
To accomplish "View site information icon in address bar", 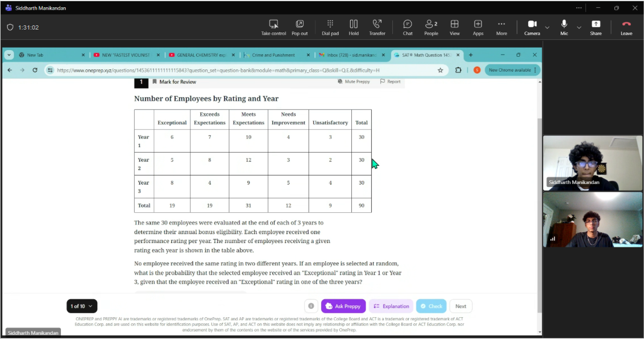I will [50, 70].
